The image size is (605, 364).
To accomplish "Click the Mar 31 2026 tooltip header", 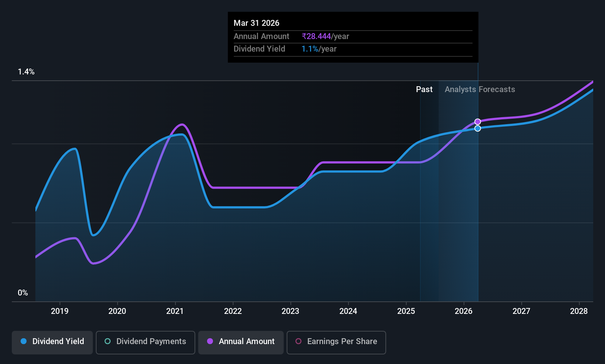I will pos(256,23).
